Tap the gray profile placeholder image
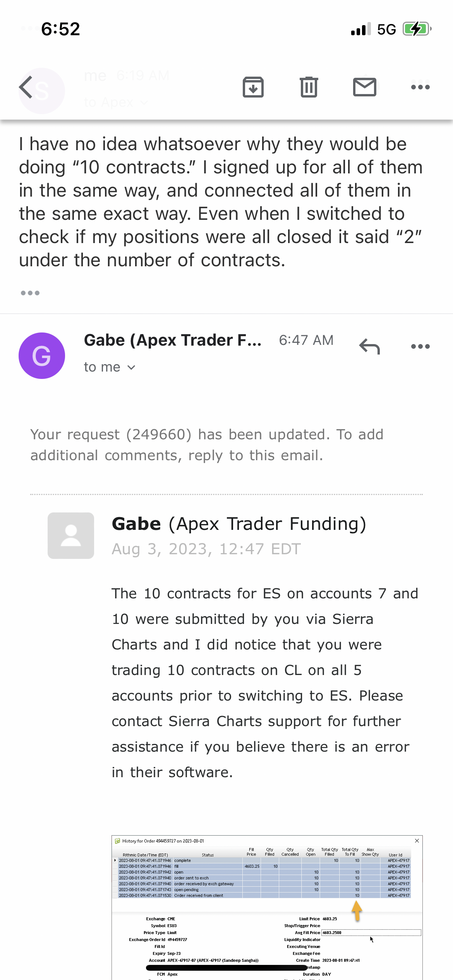Image resolution: width=453 pixels, height=980 pixels. (71, 536)
